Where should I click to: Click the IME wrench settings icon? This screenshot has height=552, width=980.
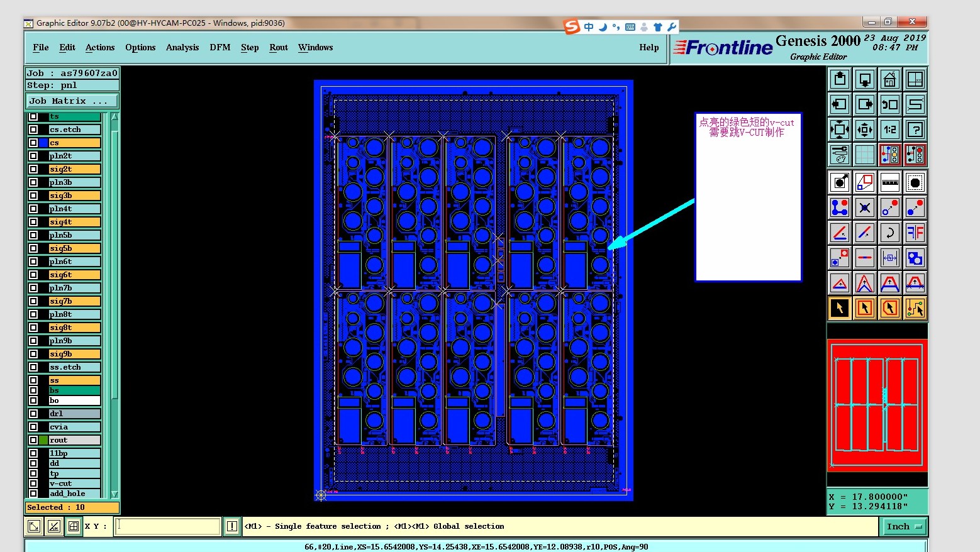[x=672, y=27]
